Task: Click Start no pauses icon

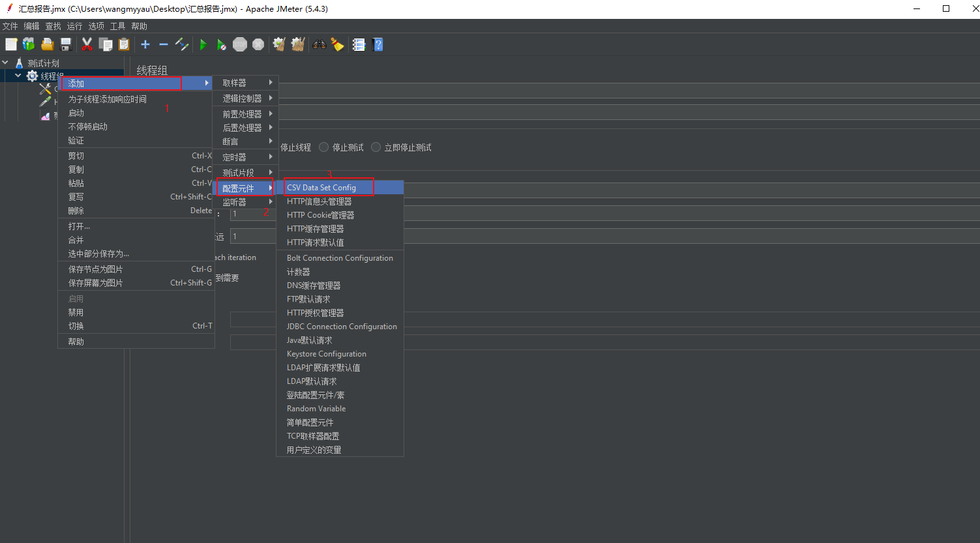Action: click(x=222, y=44)
